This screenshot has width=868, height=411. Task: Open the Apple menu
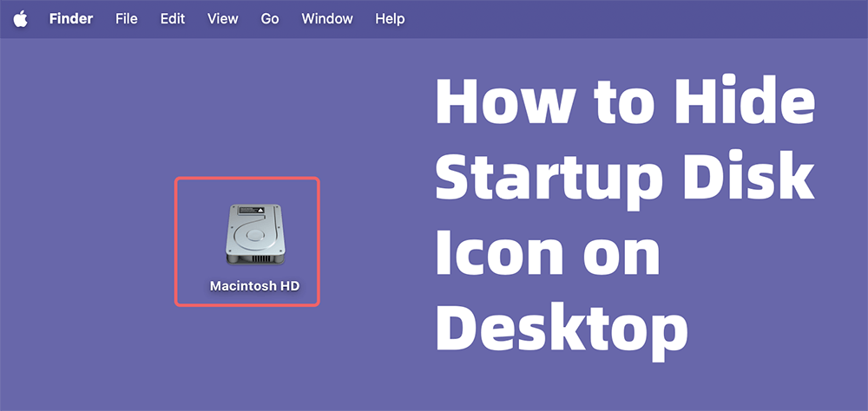click(x=21, y=19)
